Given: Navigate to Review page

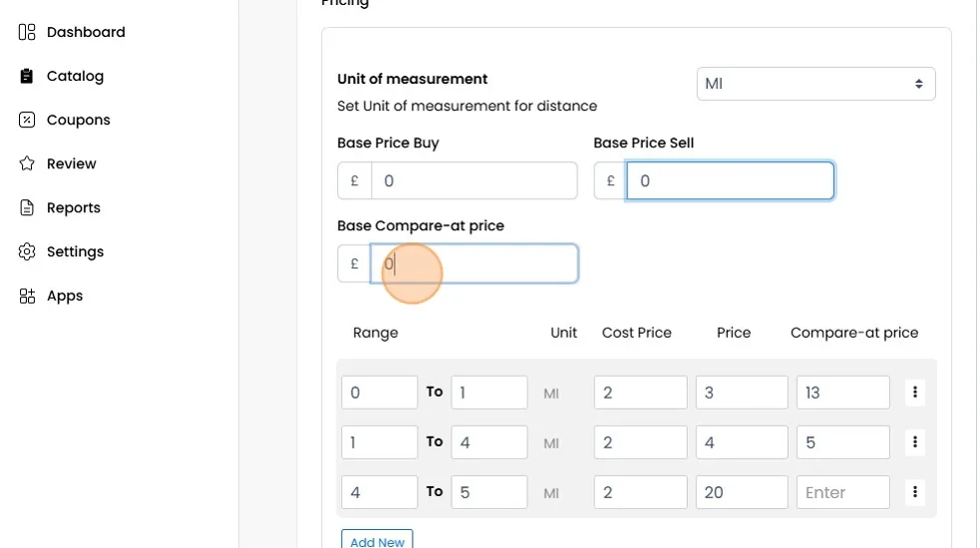Looking at the screenshot, I should [x=71, y=163].
